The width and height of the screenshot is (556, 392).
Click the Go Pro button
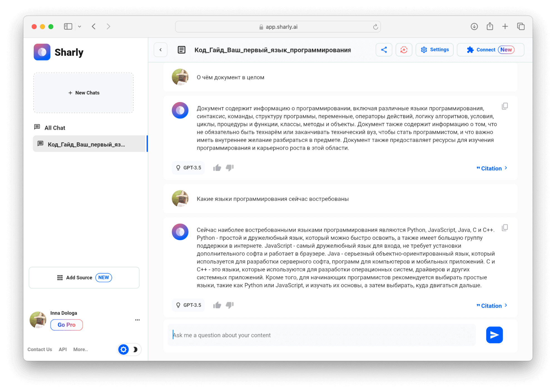pyautogui.click(x=66, y=325)
